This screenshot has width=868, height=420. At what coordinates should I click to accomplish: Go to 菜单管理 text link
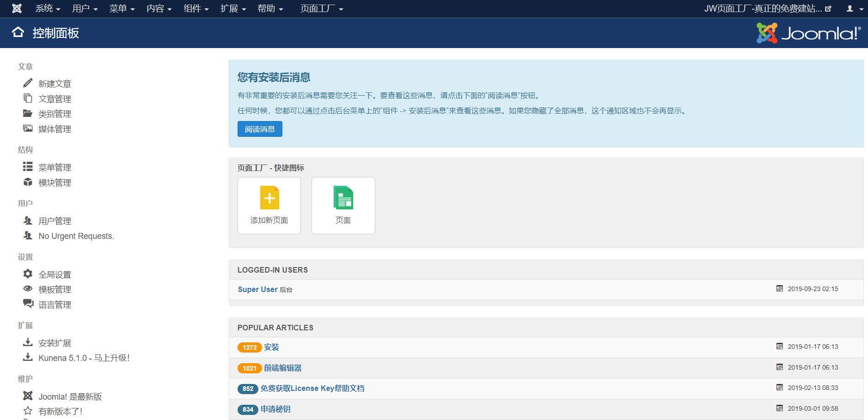55,167
